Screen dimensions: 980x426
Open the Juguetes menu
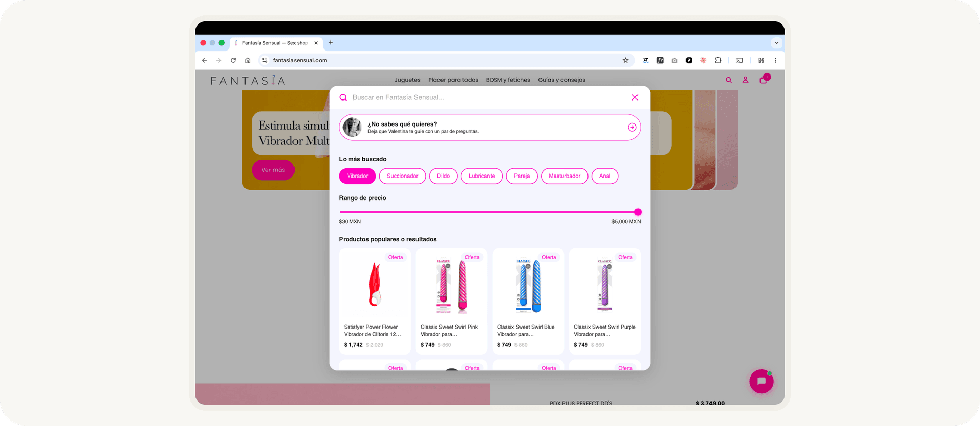click(x=407, y=80)
